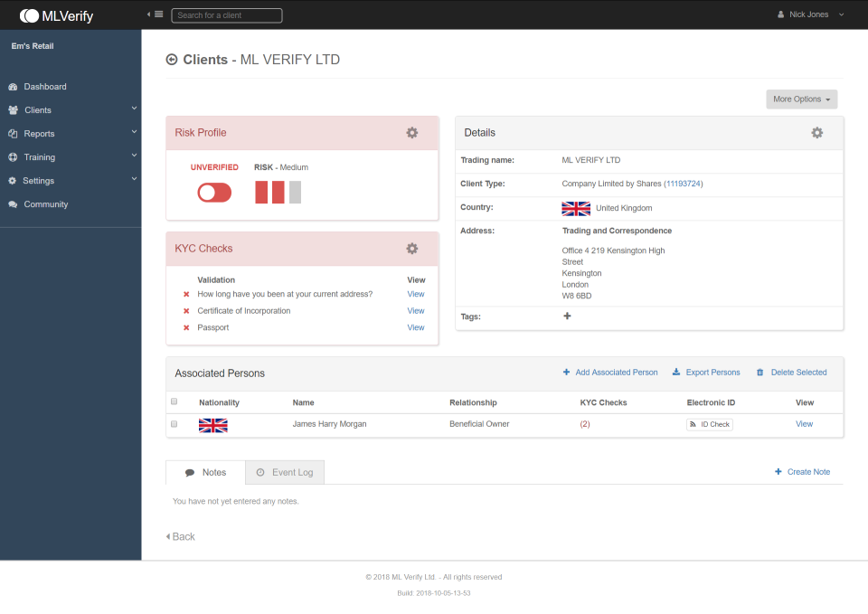Open the Details panel settings gear

817,132
